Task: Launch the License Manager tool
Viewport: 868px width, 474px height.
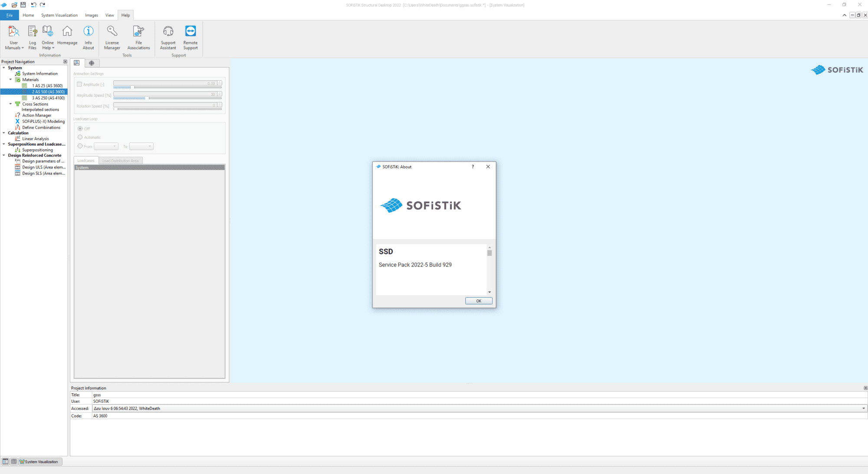Action: pyautogui.click(x=112, y=37)
